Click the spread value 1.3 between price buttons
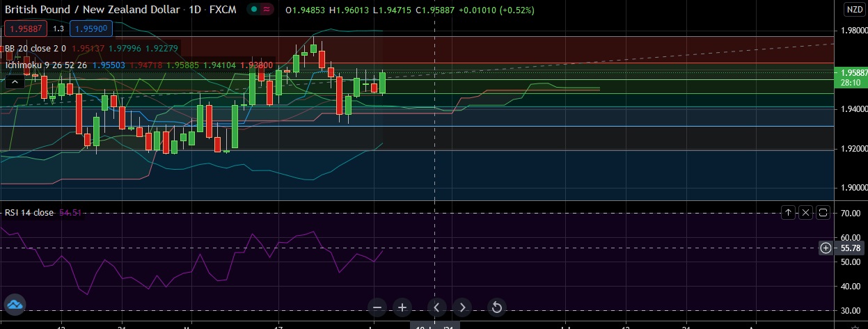 58,29
